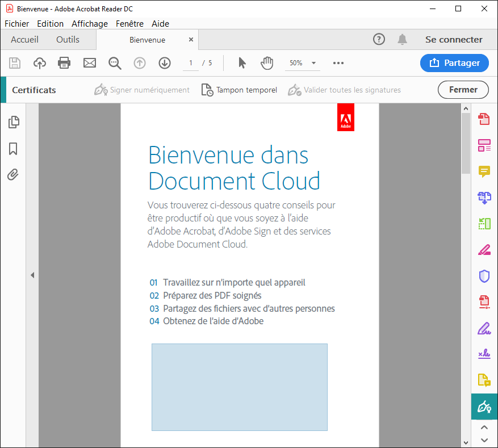This screenshot has height=448, width=498.
Task: Send file by email envelope icon
Action: tap(90, 63)
